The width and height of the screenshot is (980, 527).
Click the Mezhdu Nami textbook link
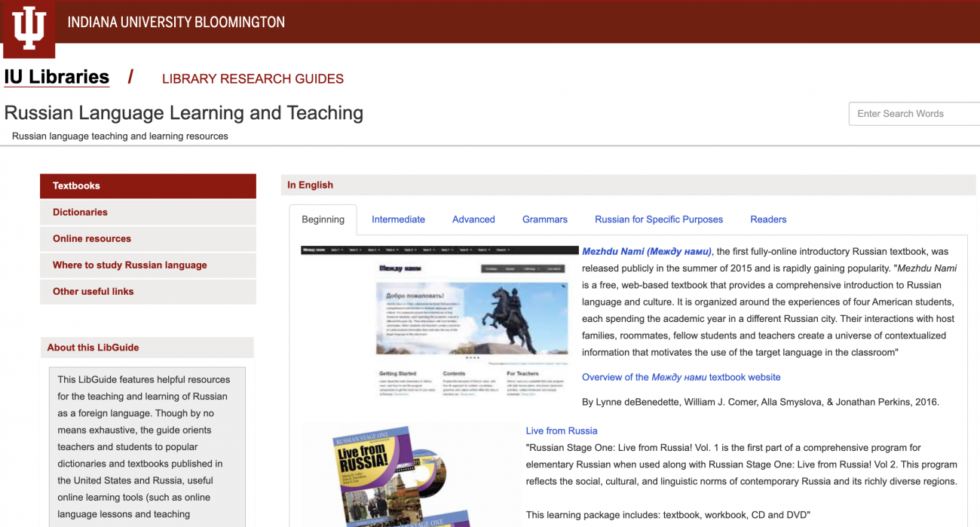[646, 250]
